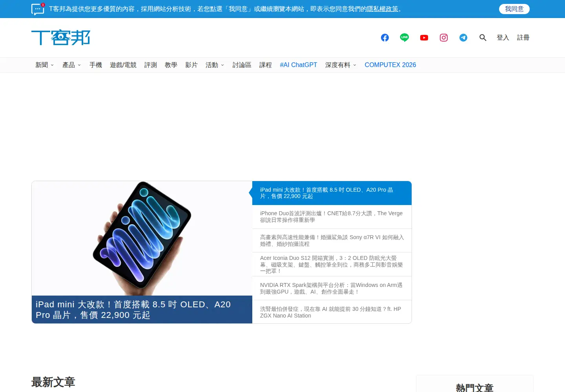Go to the 評測 section
565x392 pixels.
coord(151,65)
